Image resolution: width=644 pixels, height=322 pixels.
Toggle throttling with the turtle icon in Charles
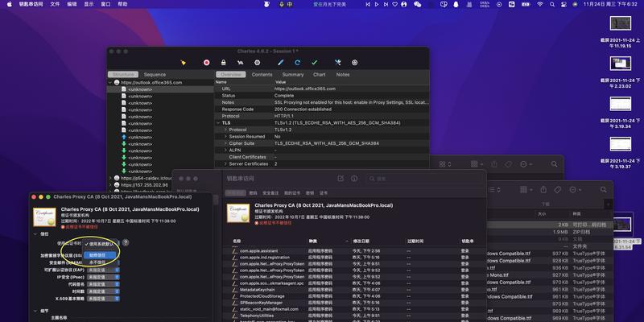pos(240,63)
